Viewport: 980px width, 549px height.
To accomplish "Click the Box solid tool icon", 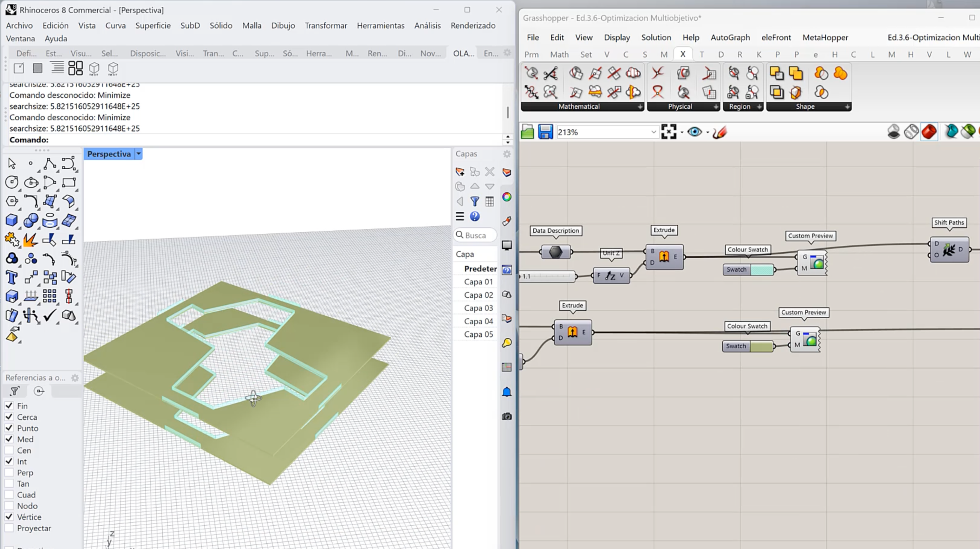I will (11, 220).
